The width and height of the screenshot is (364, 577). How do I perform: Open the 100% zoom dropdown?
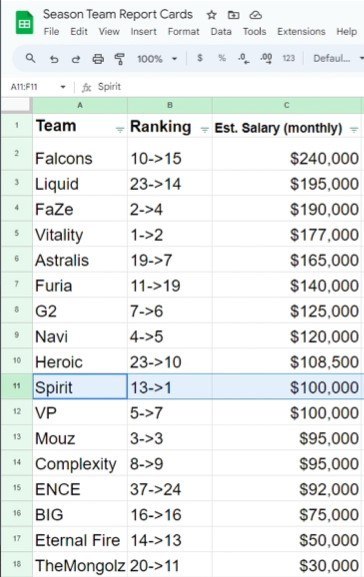[157, 59]
